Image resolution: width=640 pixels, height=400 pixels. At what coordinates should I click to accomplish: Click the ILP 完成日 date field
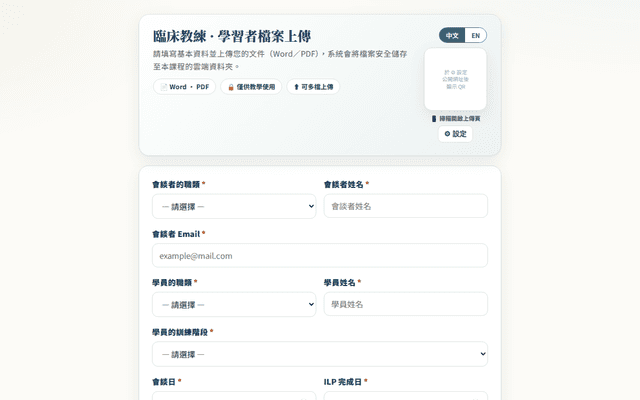(406, 396)
